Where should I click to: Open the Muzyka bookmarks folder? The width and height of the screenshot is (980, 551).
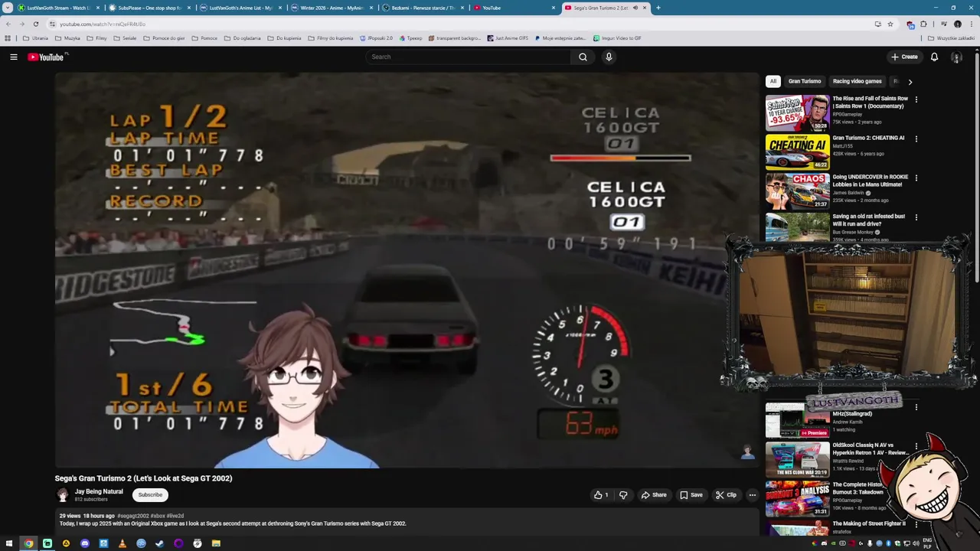tap(67, 37)
